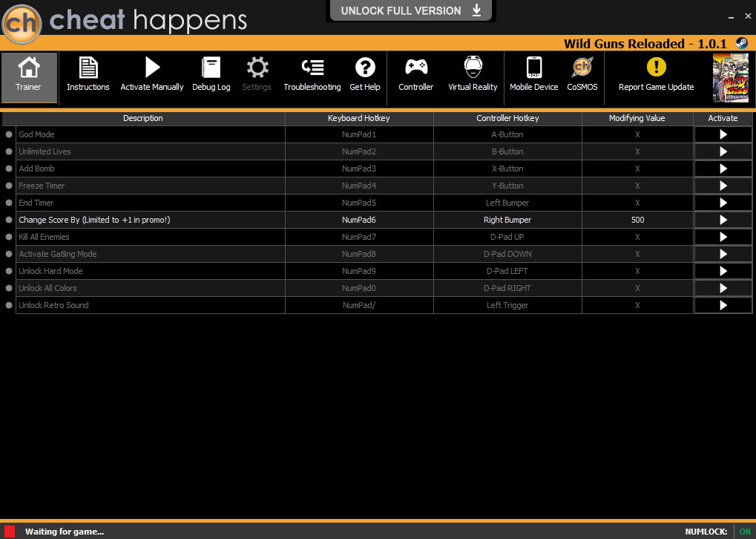Toggle the Unlock Hard Mode status dot

point(9,271)
